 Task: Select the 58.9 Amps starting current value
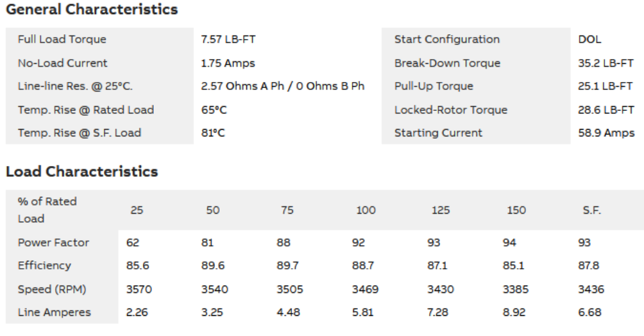606,133
